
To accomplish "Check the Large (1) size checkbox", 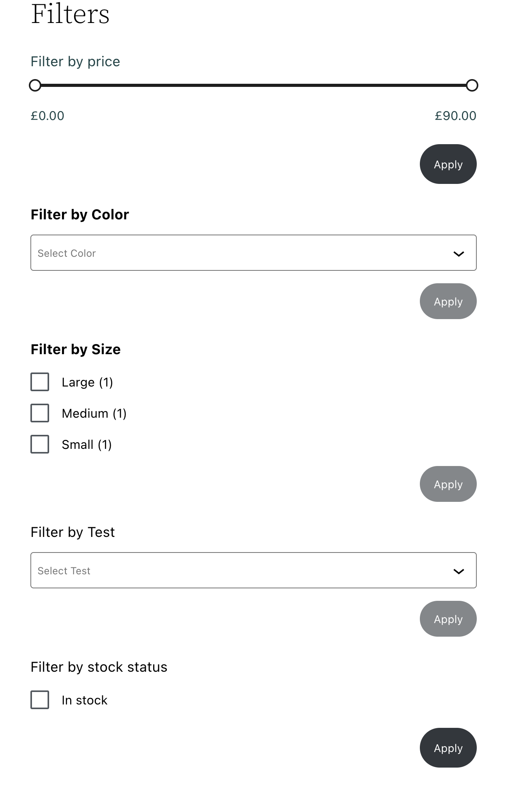I will pyautogui.click(x=39, y=382).
